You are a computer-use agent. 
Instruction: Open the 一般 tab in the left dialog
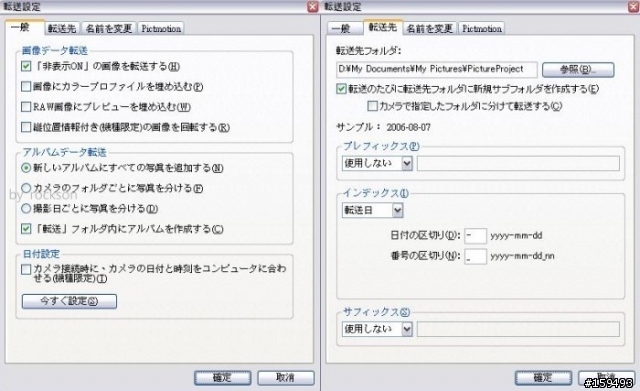[x=24, y=27]
